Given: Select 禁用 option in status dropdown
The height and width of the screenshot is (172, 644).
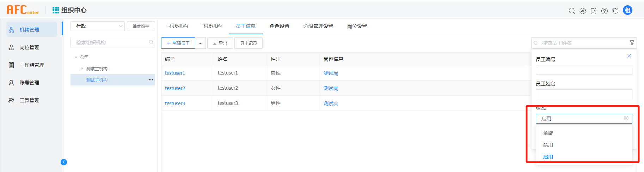Looking at the screenshot, I should point(548,145).
